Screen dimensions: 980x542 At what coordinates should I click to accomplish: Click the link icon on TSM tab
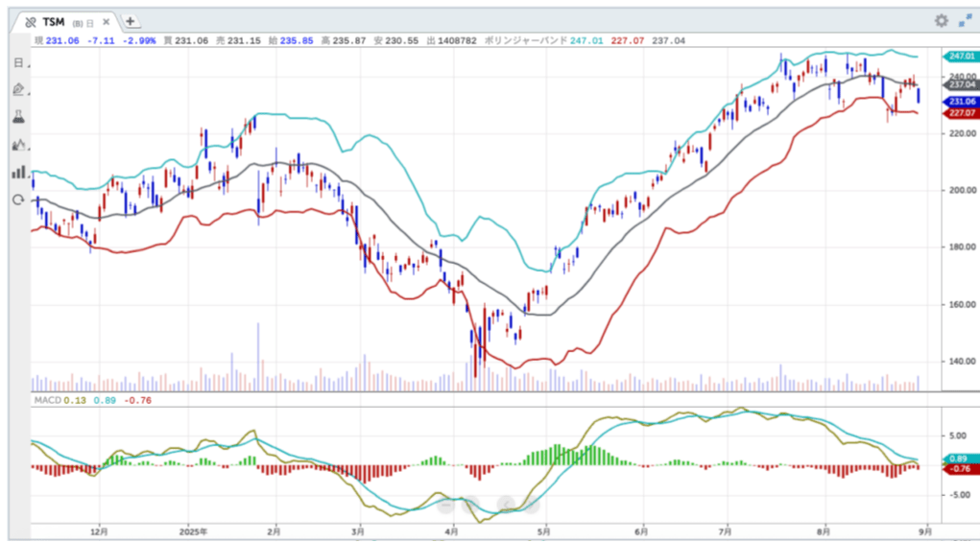(x=30, y=21)
